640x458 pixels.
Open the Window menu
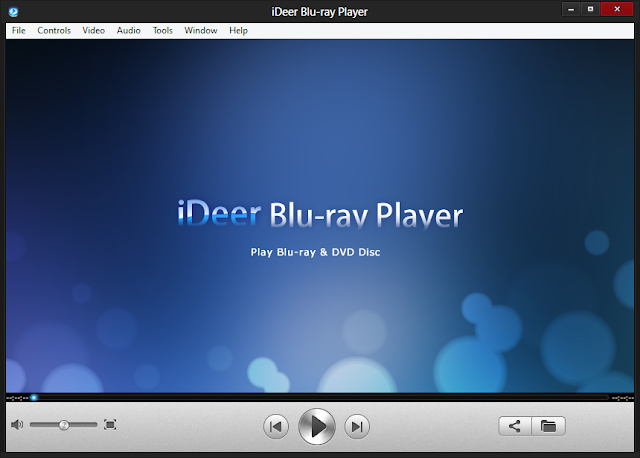pos(201,31)
